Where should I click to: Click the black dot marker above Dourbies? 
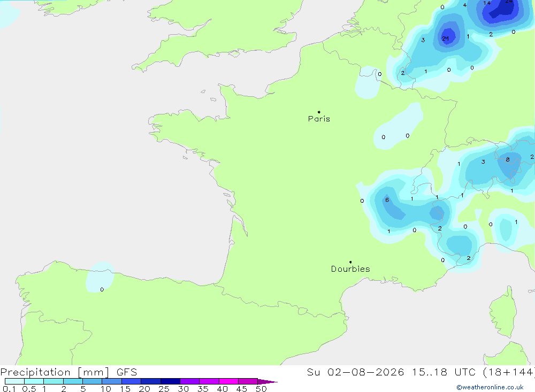pos(350,262)
